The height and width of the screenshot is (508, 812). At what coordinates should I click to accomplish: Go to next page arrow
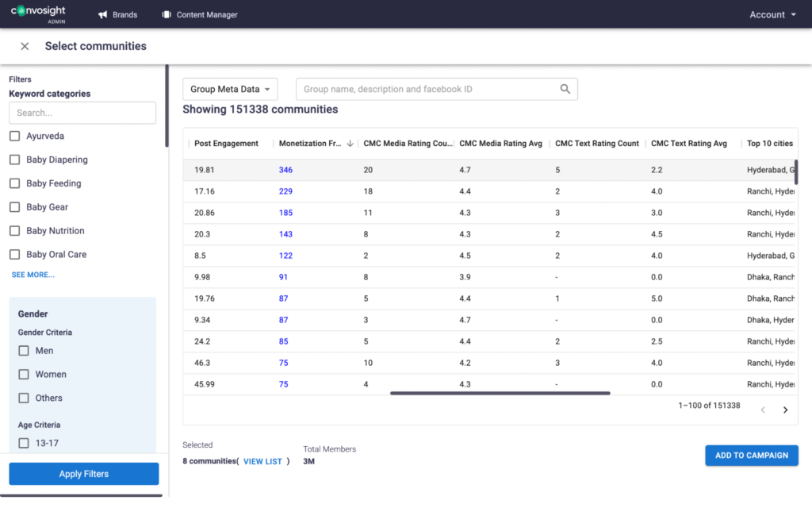(x=785, y=410)
